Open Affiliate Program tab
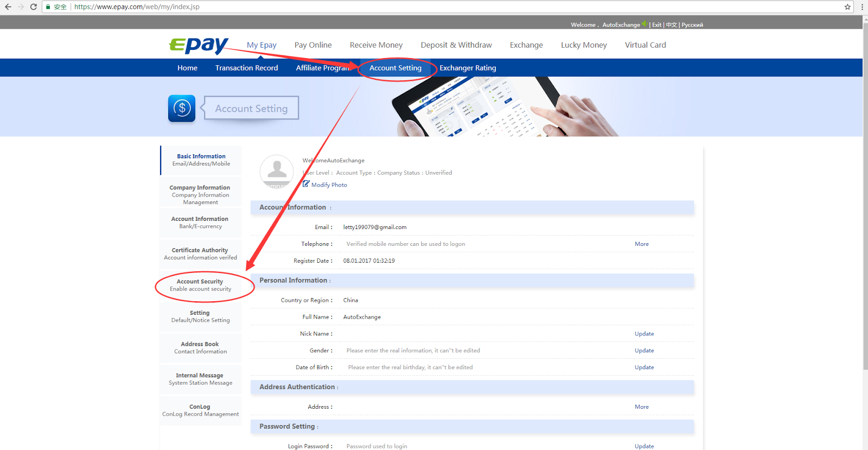The image size is (868, 450). pos(324,68)
